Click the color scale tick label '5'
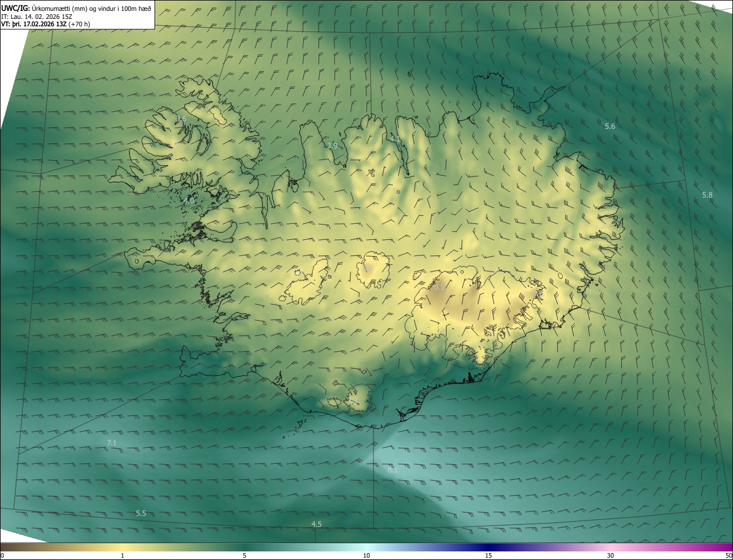733x560 pixels. [x=245, y=555]
